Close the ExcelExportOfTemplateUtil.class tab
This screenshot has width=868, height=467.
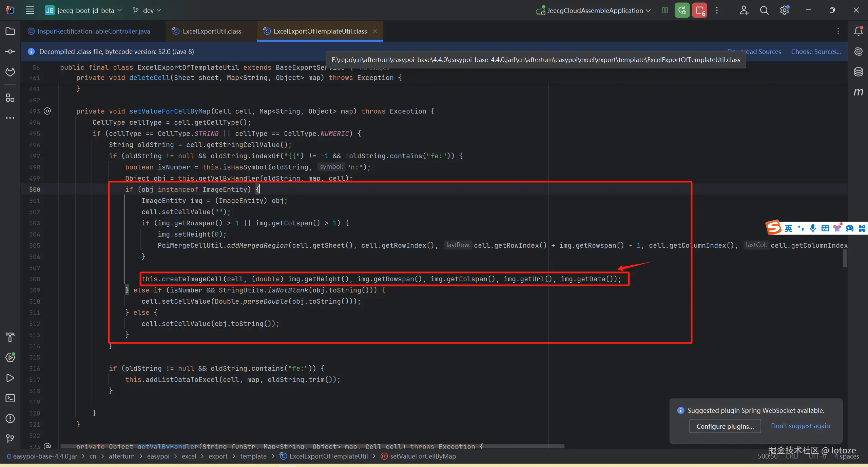375,31
